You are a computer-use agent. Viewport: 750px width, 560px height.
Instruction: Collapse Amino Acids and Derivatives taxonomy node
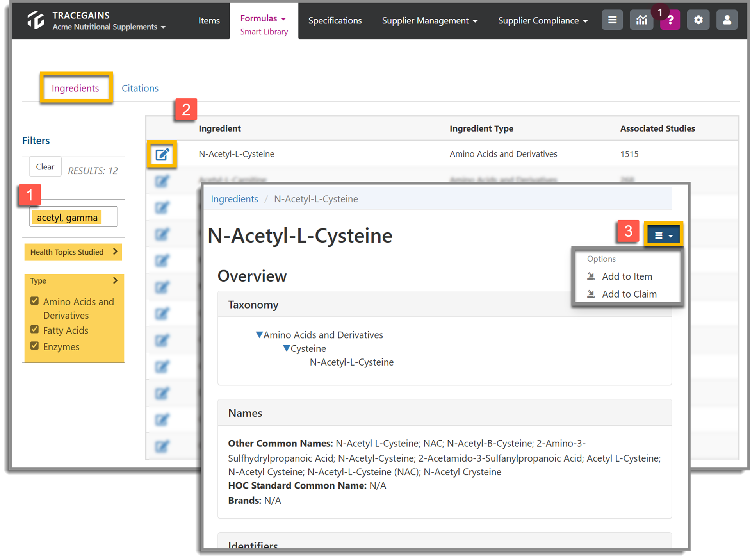click(x=259, y=335)
